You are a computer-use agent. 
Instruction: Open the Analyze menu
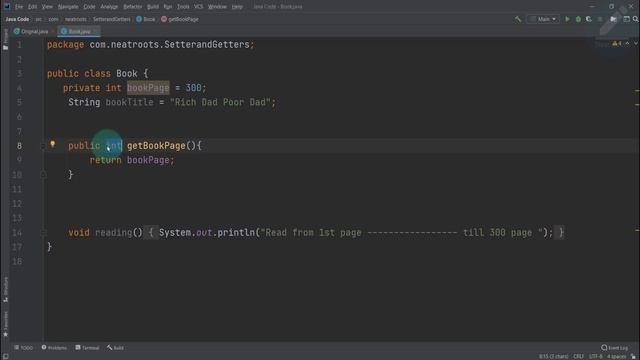tap(109, 7)
